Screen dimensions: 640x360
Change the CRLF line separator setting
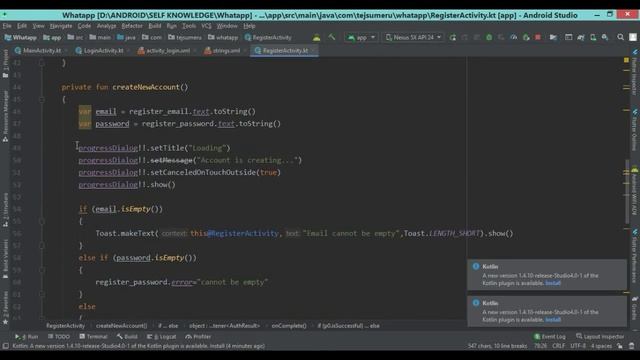tap(558, 346)
